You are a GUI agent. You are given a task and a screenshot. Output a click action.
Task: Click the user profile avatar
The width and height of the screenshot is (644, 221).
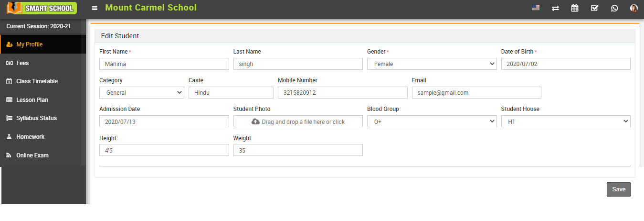click(x=634, y=8)
